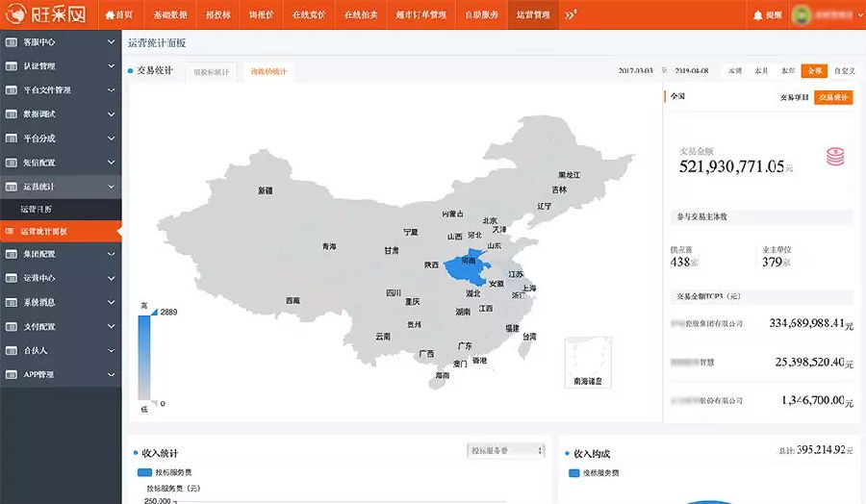Select the 全部 date range option
This screenshot has height=504, width=866.
814,71
